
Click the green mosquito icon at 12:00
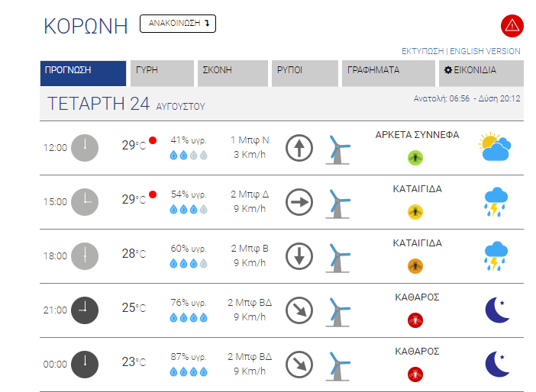(x=415, y=158)
